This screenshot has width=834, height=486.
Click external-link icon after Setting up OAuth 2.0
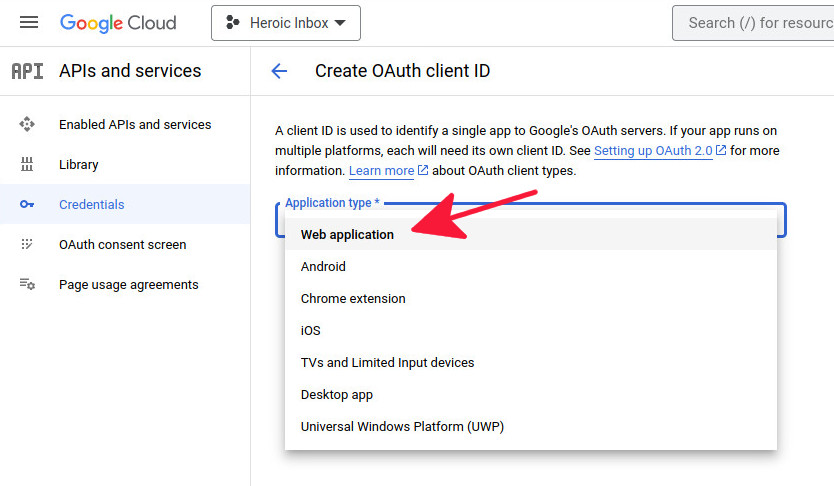point(721,150)
